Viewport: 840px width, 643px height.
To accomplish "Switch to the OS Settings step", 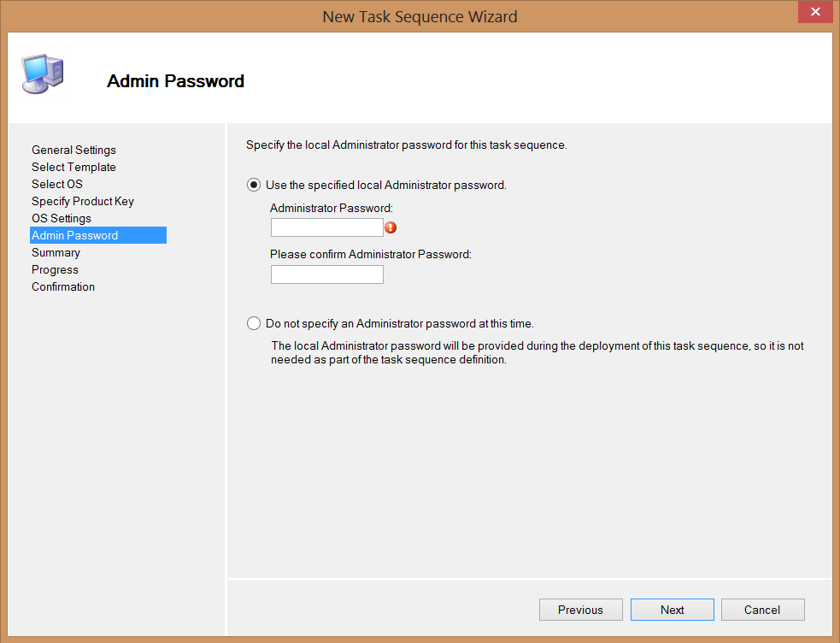I will 62,218.
